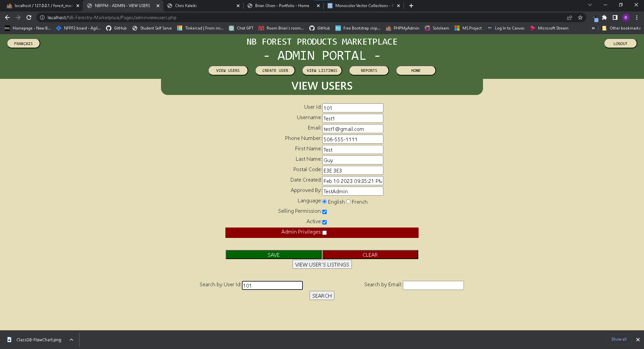Image resolution: width=644 pixels, height=349 pixels.
Task: Click the browser back arrow
Action: (x=7, y=17)
